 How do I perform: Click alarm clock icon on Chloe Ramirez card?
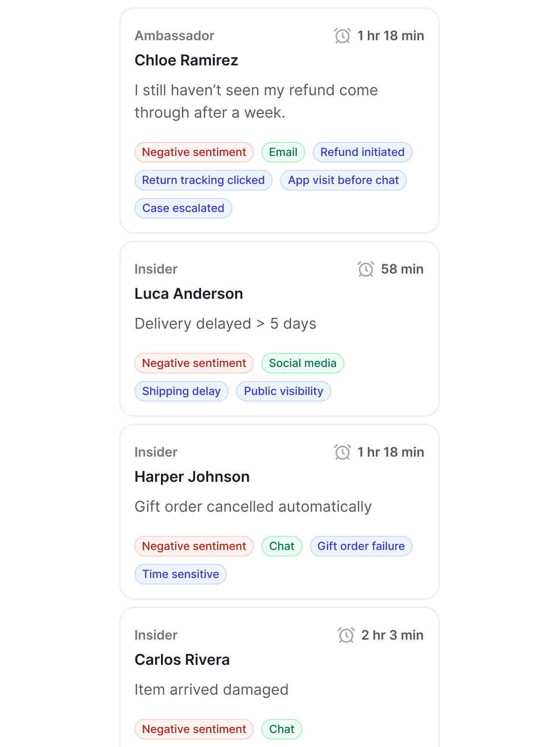pos(343,35)
